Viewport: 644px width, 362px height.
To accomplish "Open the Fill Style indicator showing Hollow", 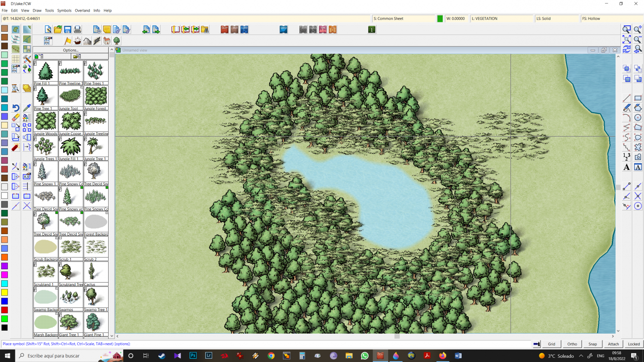I will (612, 18).
